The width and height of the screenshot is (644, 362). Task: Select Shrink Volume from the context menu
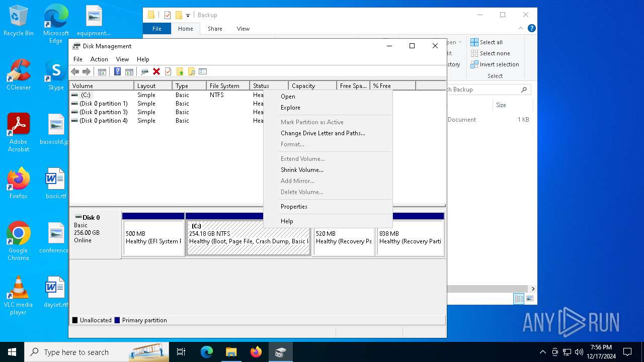coord(328,170)
